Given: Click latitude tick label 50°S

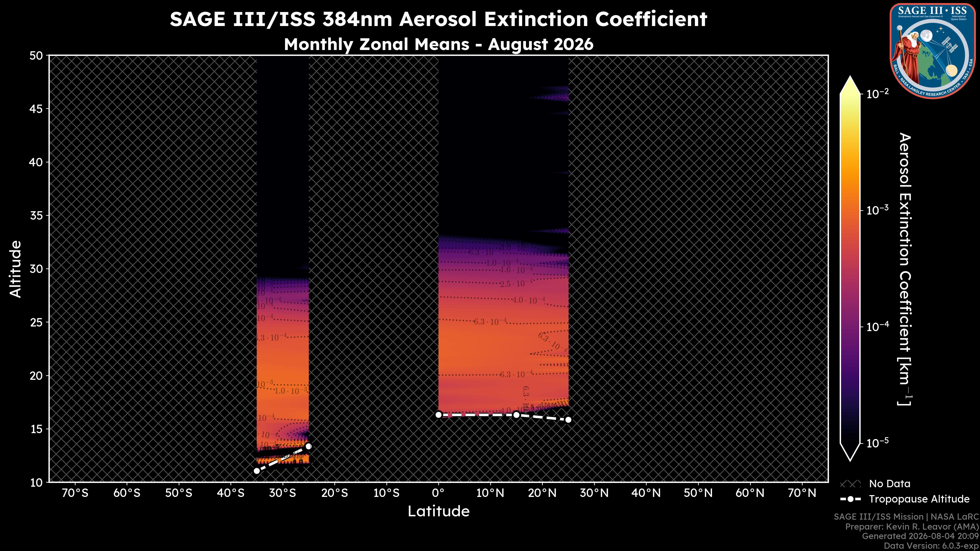Looking at the screenshot, I should pos(179,493).
